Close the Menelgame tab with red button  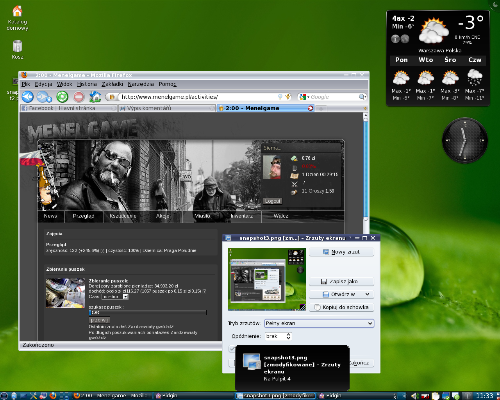pos(311,108)
